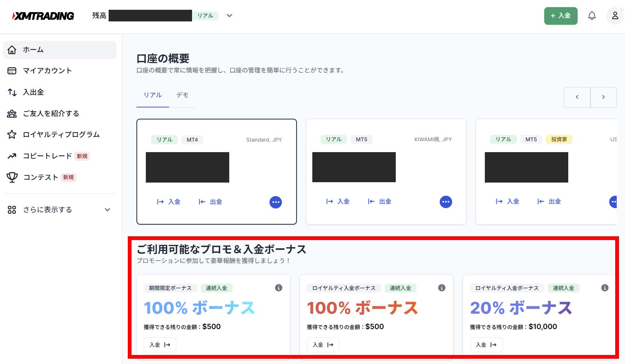Select ホーム in the sidebar

pos(60,50)
